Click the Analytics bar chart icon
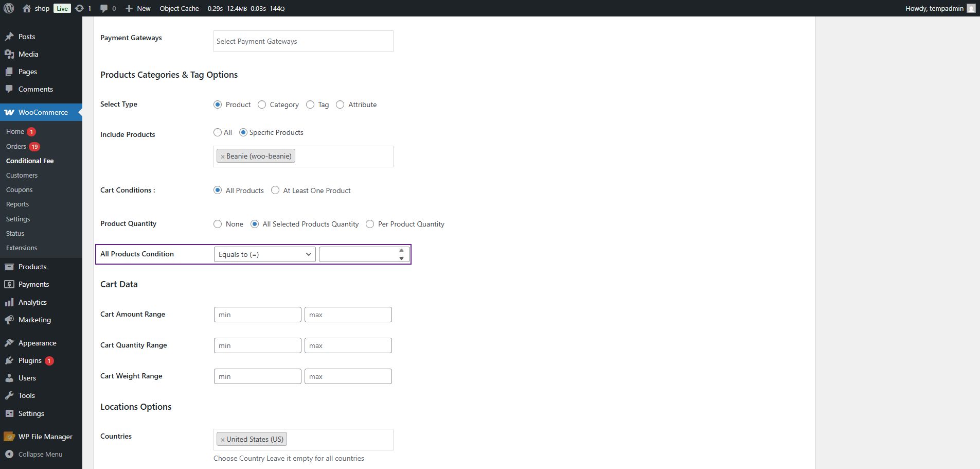The image size is (980, 469). point(9,302)
